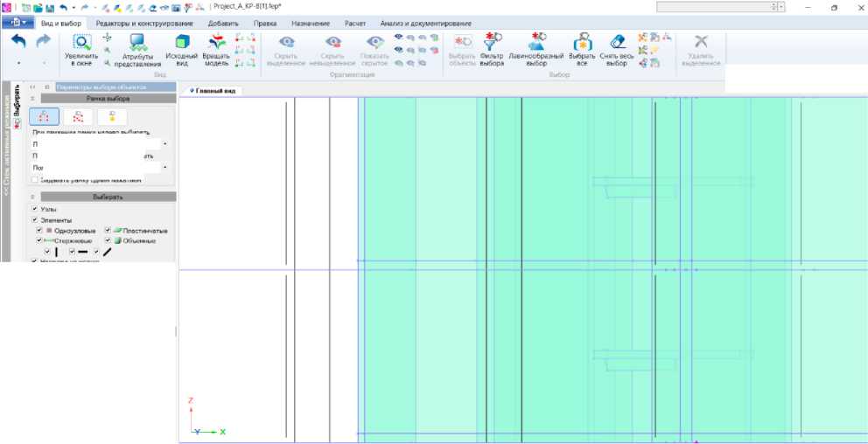Open the second frame-direction dropdown arrow
Viewport: 868px width, 444px height.
click(x=165, y=167)
